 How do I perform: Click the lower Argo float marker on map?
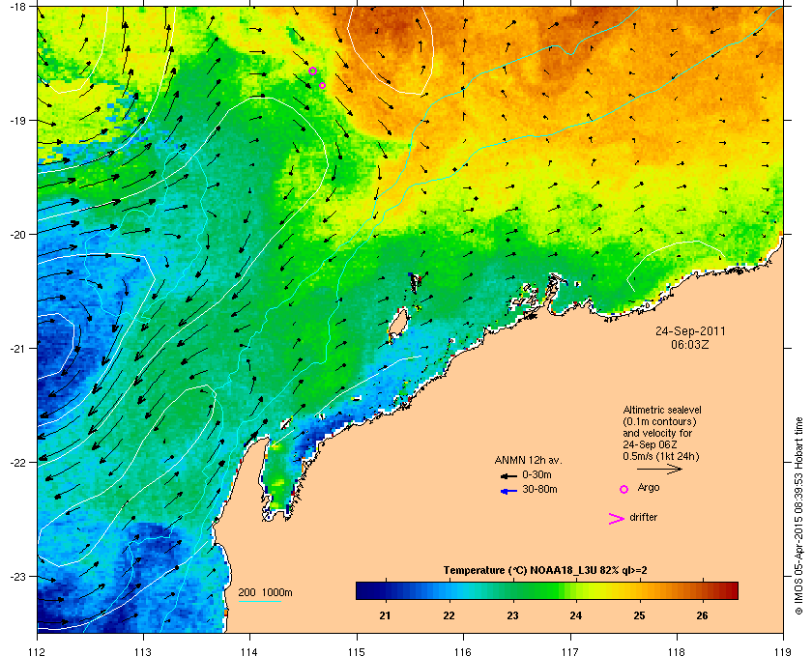click(322, 85)
